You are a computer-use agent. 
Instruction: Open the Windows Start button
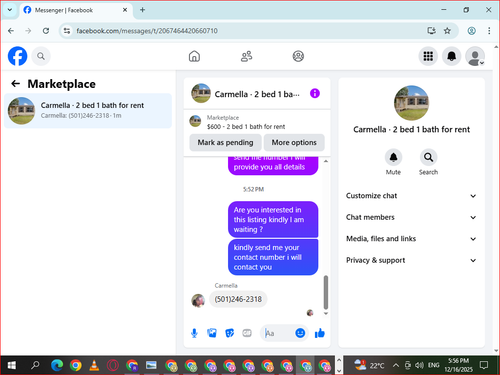point(12,366)
